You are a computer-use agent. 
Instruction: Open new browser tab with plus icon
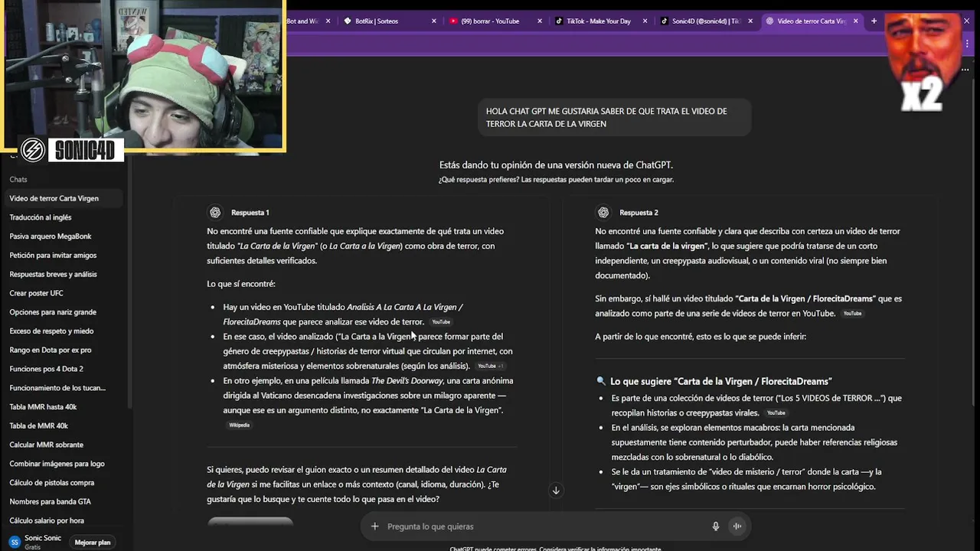point(874,21)
